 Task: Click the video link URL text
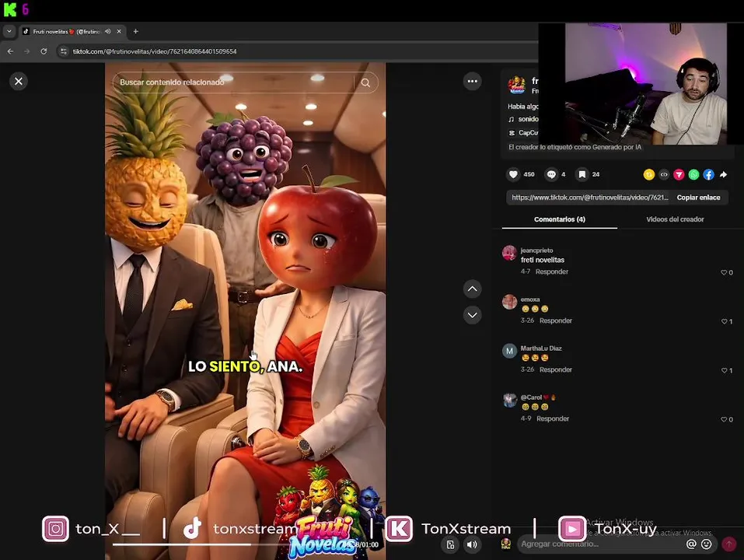pyautogui.click(x=589, y=198)
